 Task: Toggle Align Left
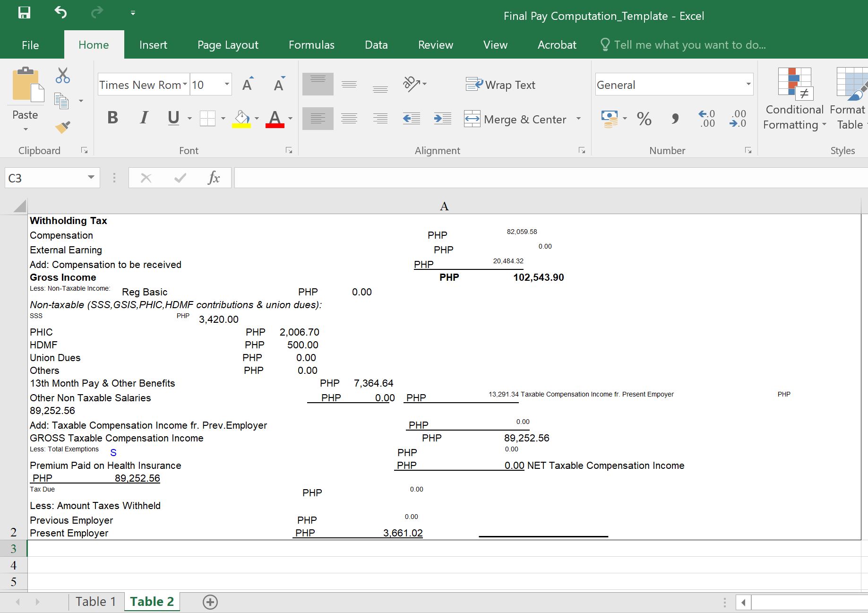[x=318, y=118]
